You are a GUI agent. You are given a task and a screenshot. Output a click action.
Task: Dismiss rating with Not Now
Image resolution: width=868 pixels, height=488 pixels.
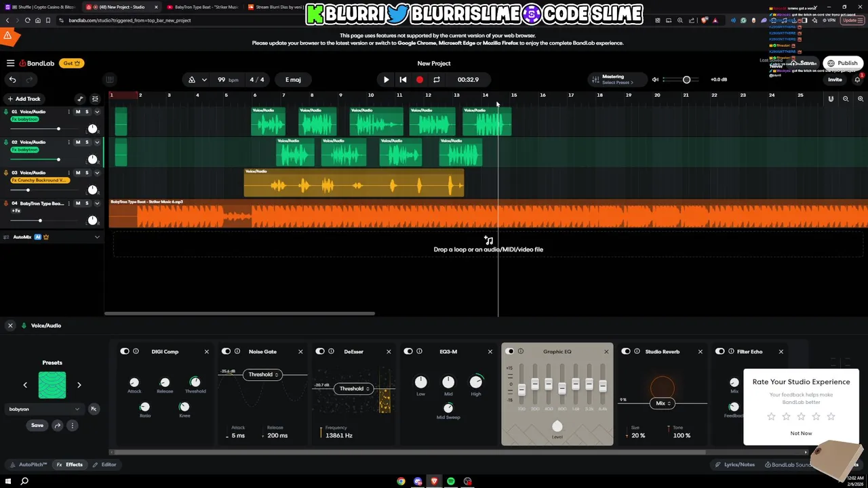click(801, 434)
